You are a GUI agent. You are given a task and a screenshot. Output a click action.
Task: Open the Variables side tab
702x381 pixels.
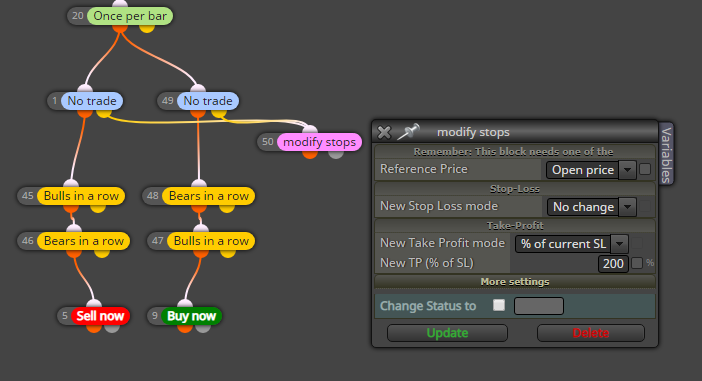tap(666, 154)
